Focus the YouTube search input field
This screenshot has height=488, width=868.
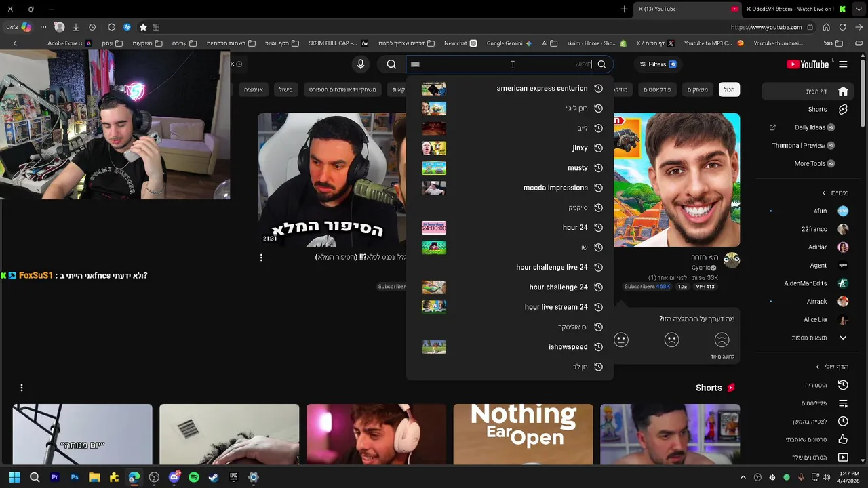tap(500, 64)
